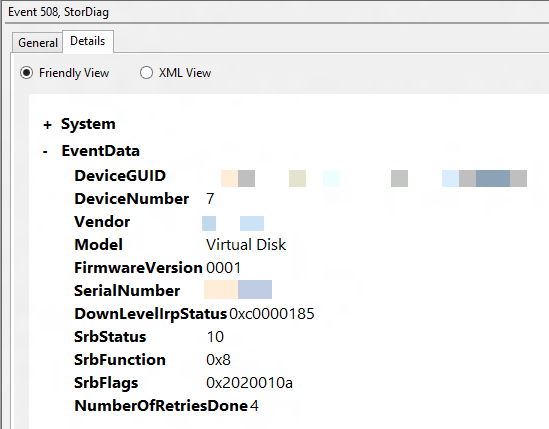The width and height of the screenshot is (549, 429).
Task: Switch to the General tab
Action: (x=37, y=43)
